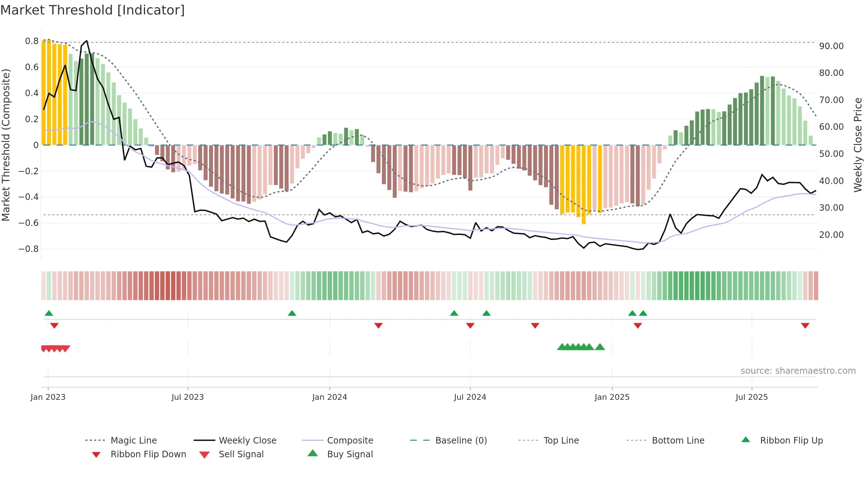This screenshot has height=488, width=868.
Task: Toggle Weekly Close legend entry
Action: coord(235,440)
